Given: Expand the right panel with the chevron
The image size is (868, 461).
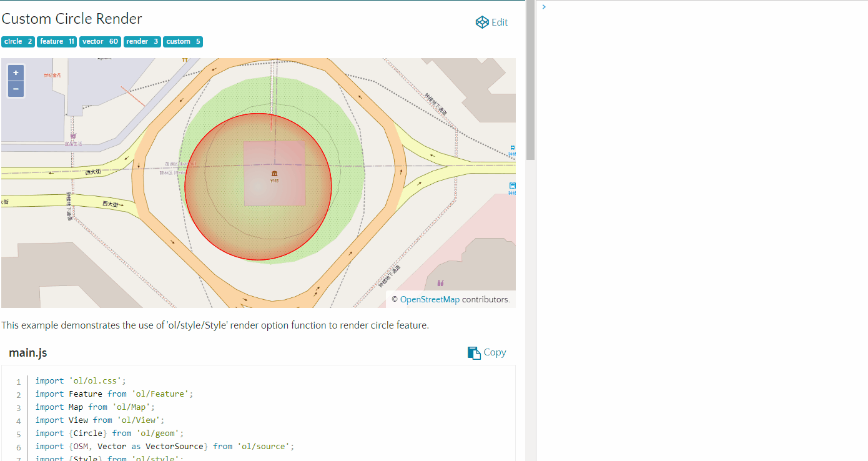Looking at the screenshot, I should [543, 7].
